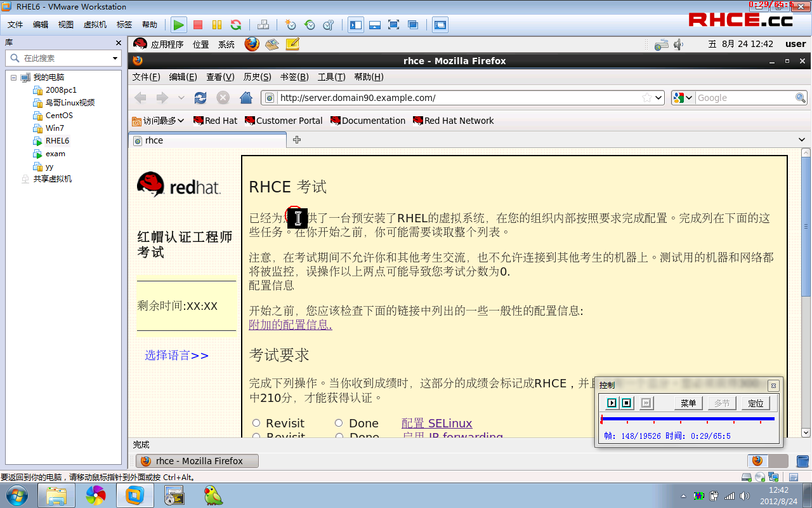Click the Firefox URL address field

pos(459,98)
